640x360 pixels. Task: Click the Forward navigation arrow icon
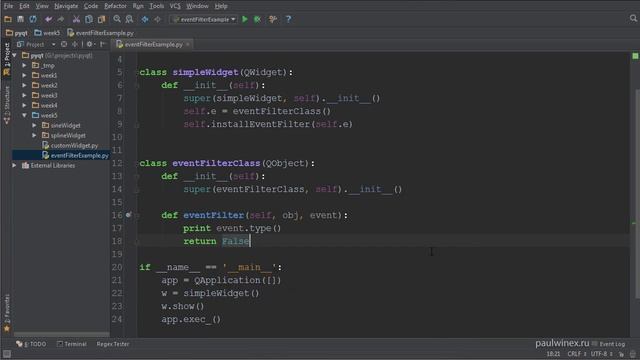(157, 19)
